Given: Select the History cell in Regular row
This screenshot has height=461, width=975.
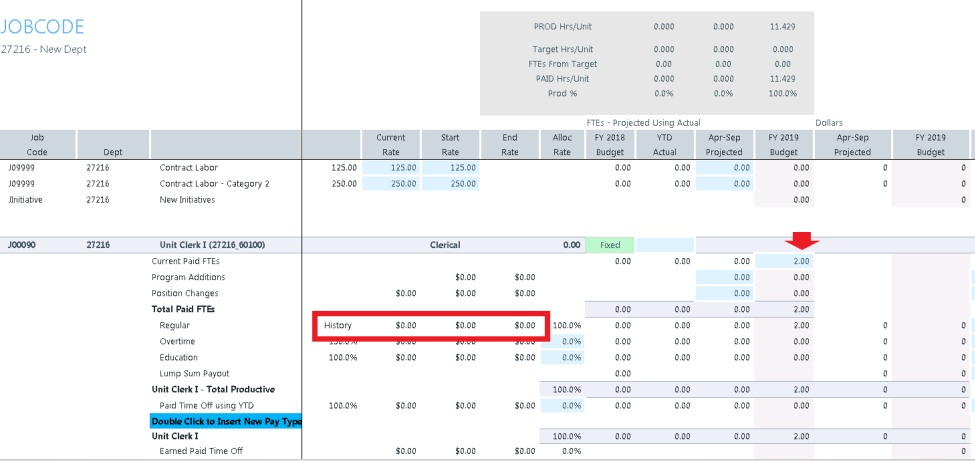Looking at the screenshot, I should point(338,325).
